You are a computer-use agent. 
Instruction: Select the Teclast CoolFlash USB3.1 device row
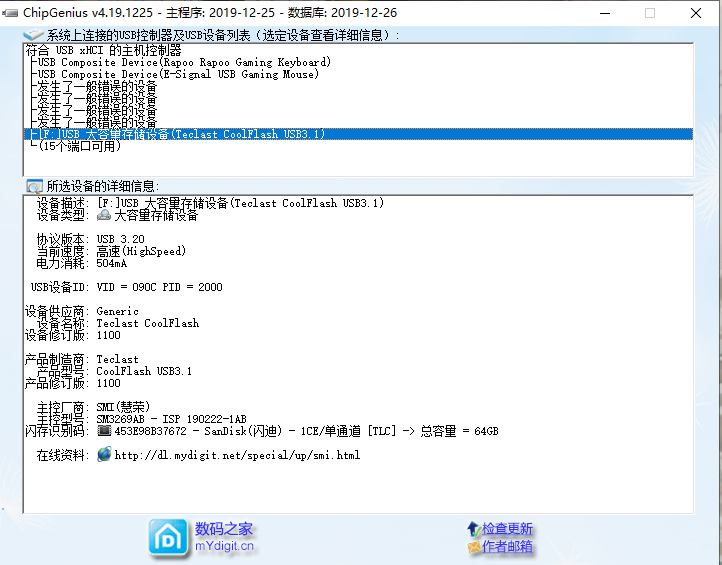point(358,134)
